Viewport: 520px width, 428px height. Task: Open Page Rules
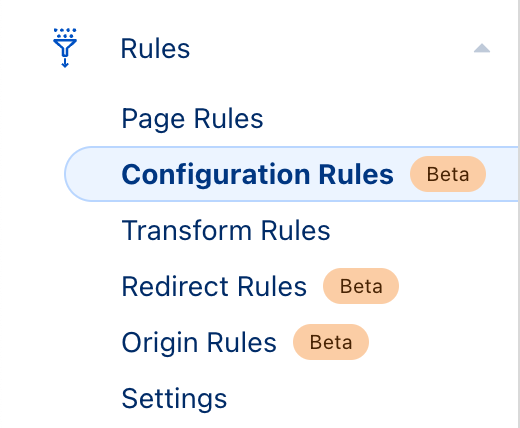pyautogui.click(x=192, y=118)
